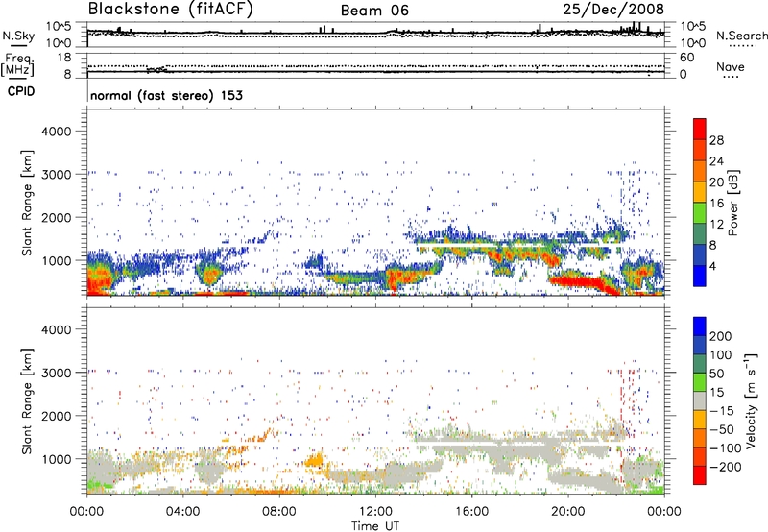Select the "4" label on the Power color bar
The image size is (768, 532).
pyautogui.click(x=712, y=267)
